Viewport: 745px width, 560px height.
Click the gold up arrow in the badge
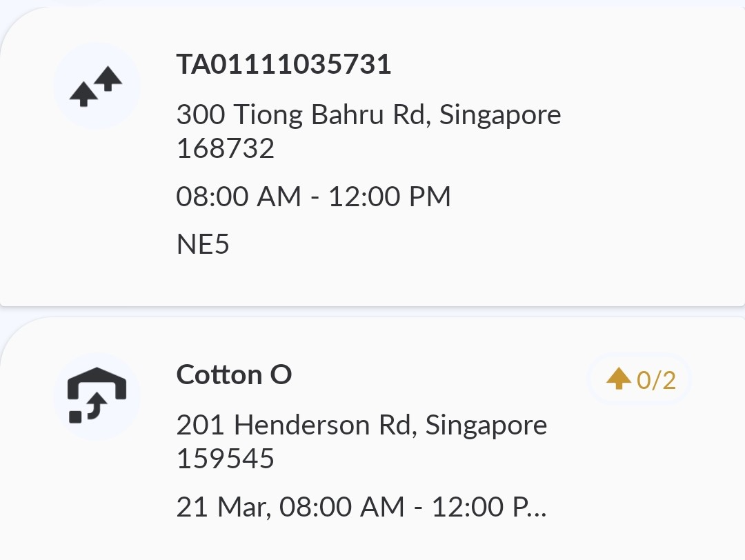619,378
